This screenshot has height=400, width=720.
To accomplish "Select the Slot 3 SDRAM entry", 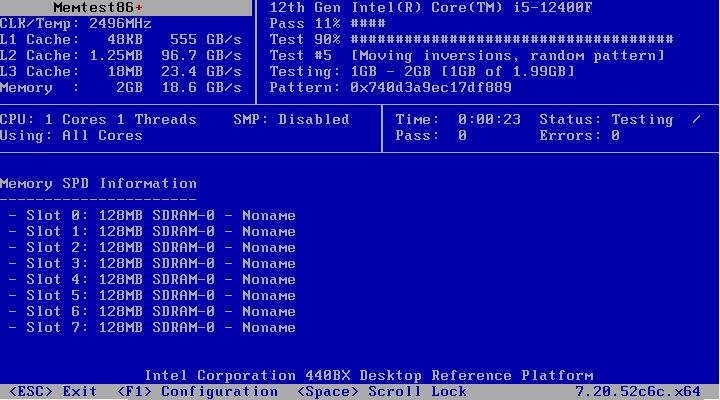I will click(152, 264).
